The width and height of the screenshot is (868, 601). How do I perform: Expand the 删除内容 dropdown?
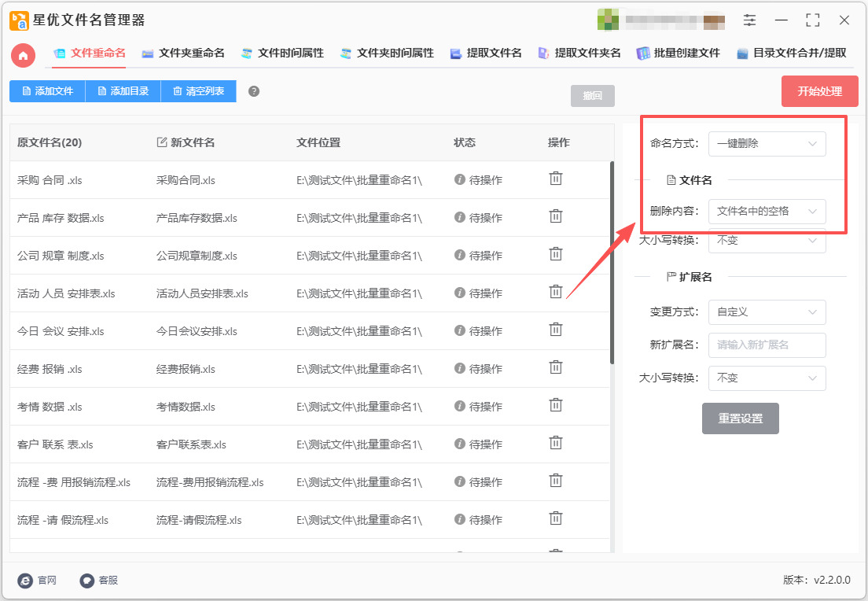(767, 212)
